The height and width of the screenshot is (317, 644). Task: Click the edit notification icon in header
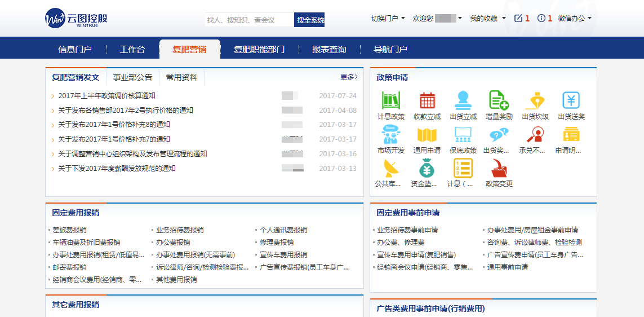pos(518,19)
